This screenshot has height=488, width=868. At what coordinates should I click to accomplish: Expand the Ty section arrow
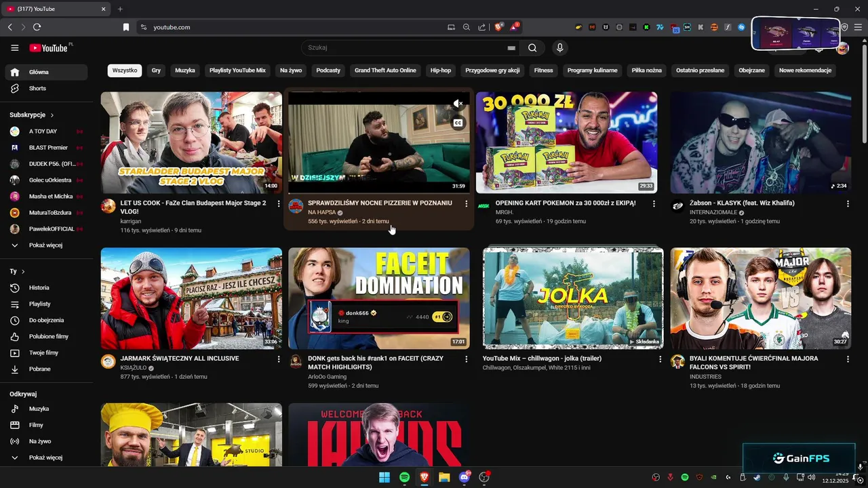[23, 271]
